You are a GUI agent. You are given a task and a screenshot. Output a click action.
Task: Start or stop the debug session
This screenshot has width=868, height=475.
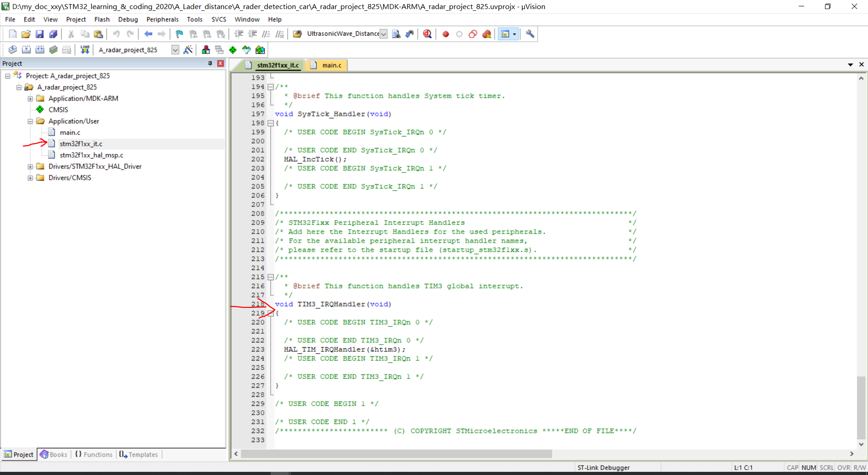tap(427, 34)
